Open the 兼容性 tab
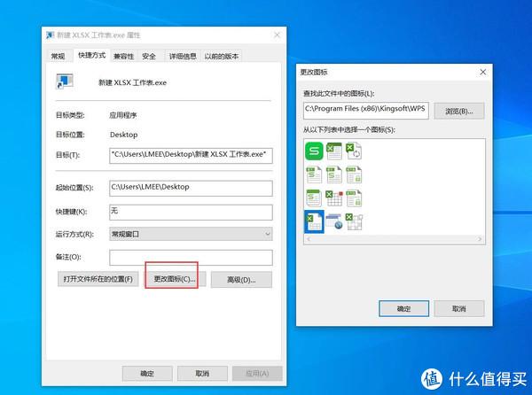 (123, 56)
